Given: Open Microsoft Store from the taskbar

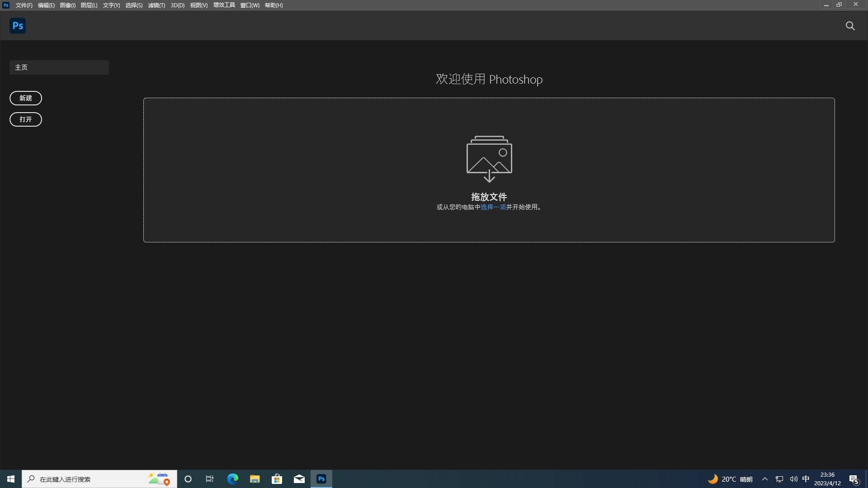Looking at the screenshot, I should point(277,479).
